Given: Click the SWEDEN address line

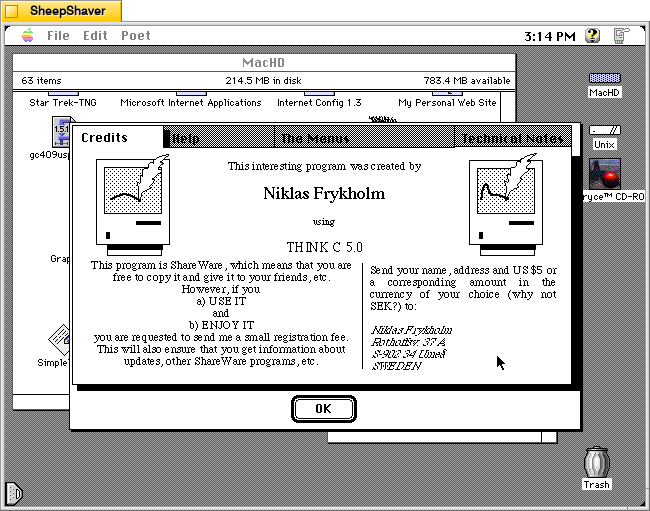Looking at the screenshot, I should [397, 366].
